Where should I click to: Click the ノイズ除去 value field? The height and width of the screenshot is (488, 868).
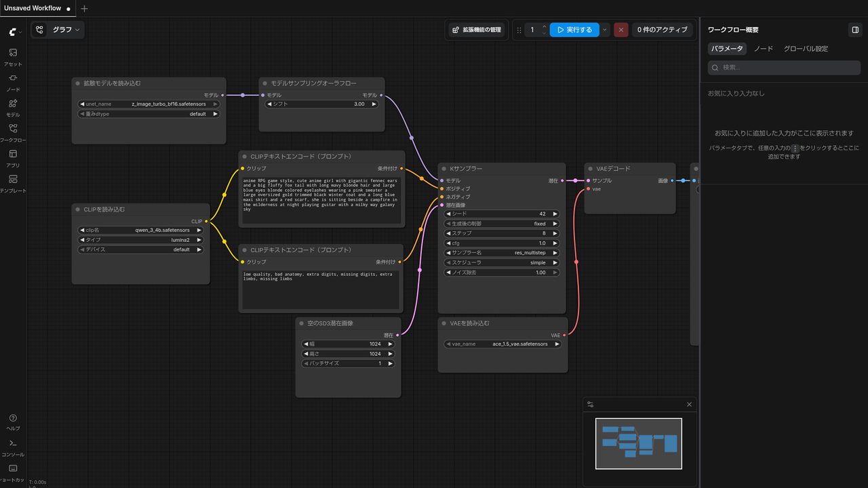pos(502,272)
